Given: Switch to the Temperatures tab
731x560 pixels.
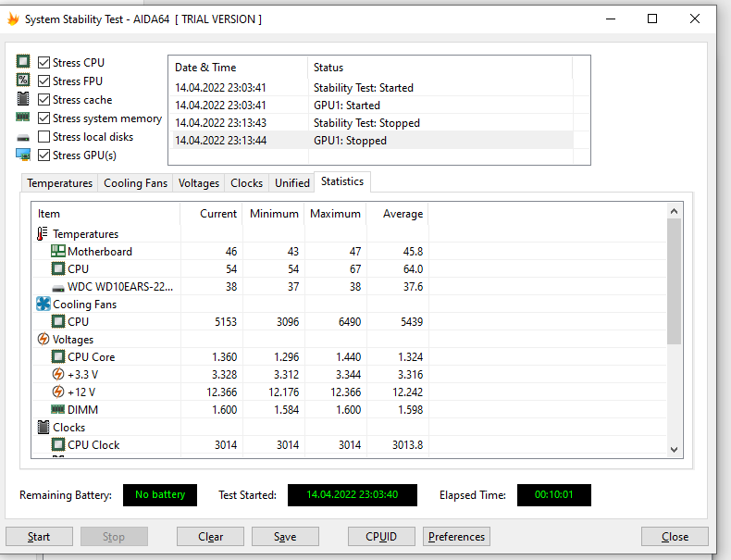Looking at the screenshot, I should click(59, 182).
